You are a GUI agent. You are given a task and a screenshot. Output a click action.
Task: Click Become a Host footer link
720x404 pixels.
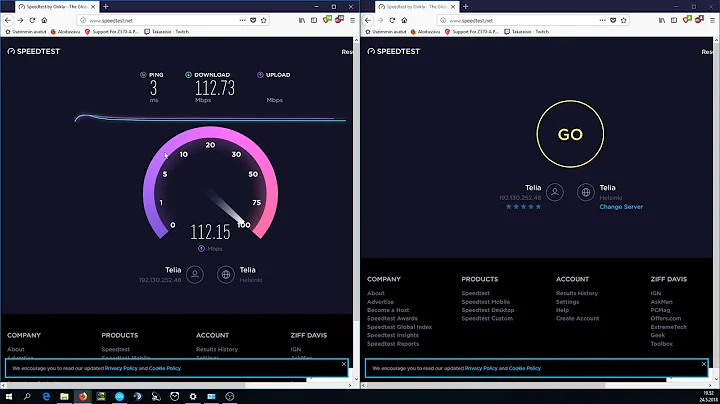coord(388,310)
